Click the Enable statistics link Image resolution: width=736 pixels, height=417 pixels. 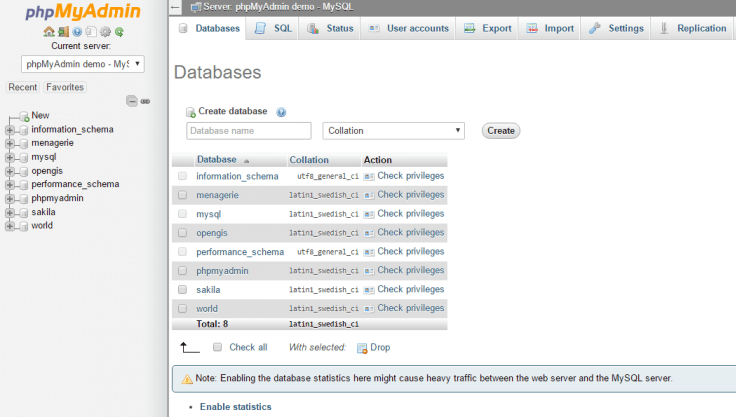pos(236,407)
